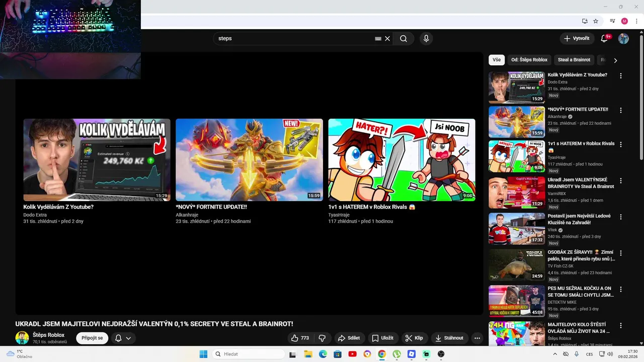Screen dimensions: 644x362
Task: Open options menu for OSOBÁK ZE ŠÍRAVY video
Action: click(620, 253)
